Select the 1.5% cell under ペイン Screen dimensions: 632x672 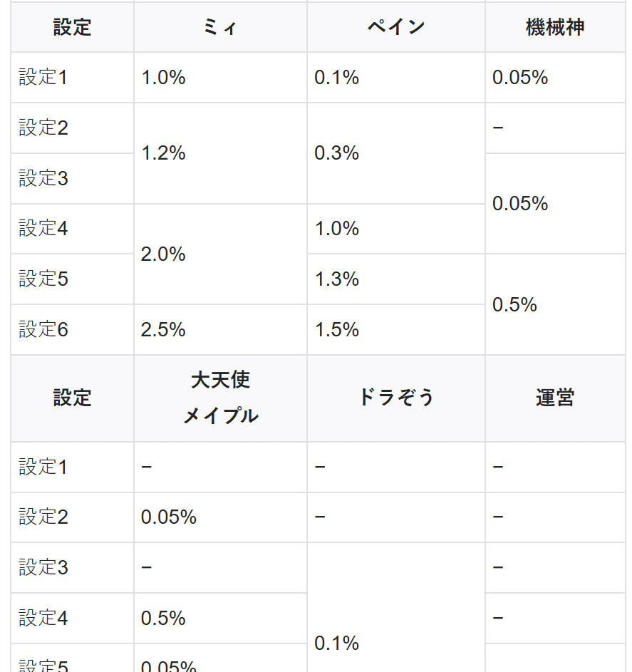coord(337,330)
